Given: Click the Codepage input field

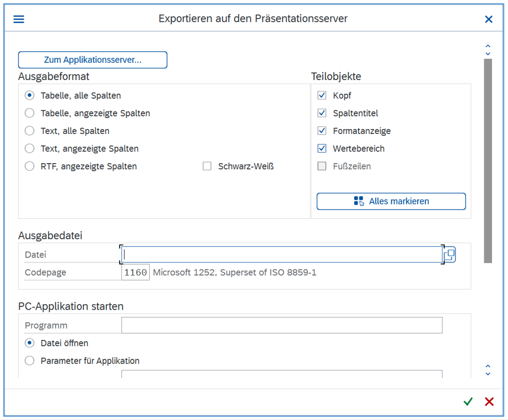Looking at the screenshot, I should tap(136, 272).
